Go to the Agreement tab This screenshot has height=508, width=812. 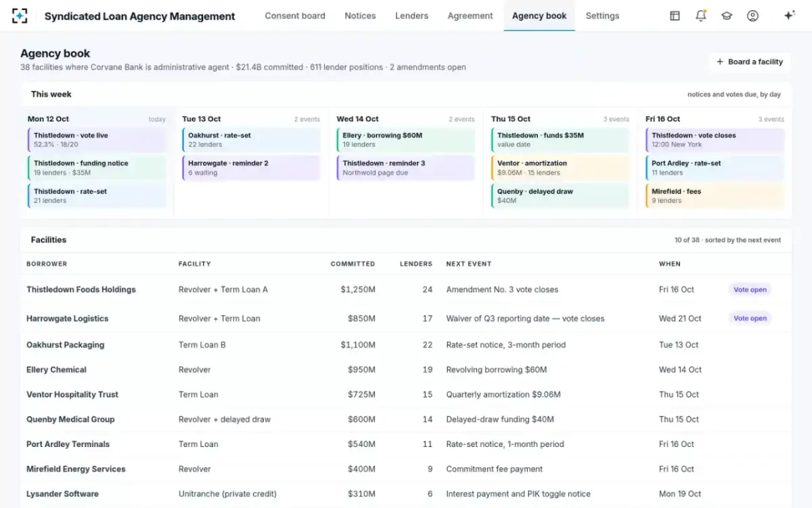tap(470, 16)
